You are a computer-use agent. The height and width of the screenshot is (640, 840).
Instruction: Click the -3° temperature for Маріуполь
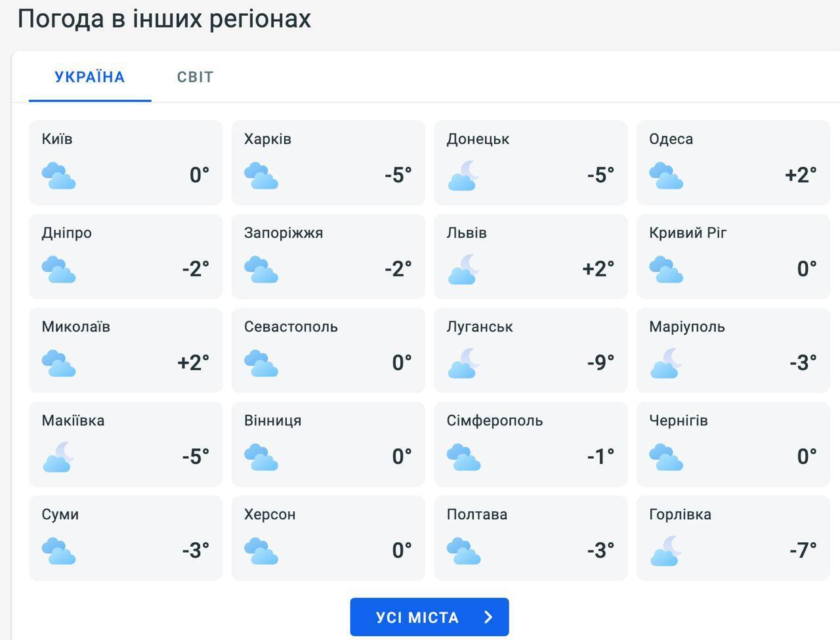803,363
